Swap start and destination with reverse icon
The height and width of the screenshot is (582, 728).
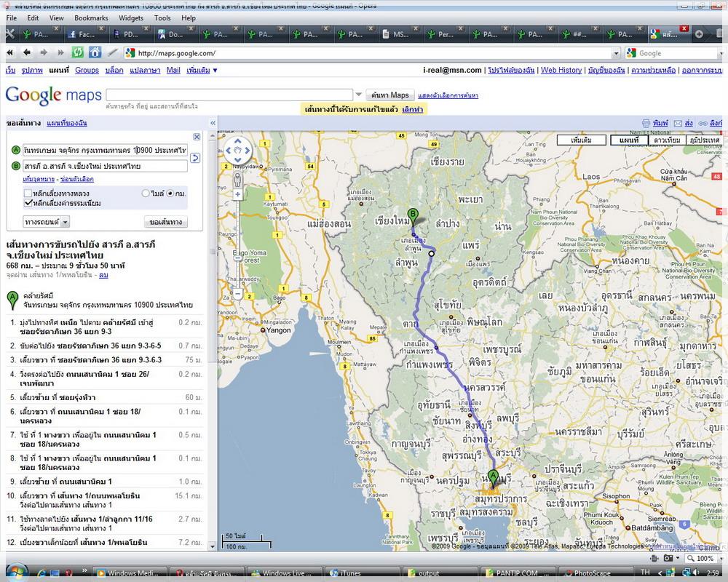tap(195, 158)
